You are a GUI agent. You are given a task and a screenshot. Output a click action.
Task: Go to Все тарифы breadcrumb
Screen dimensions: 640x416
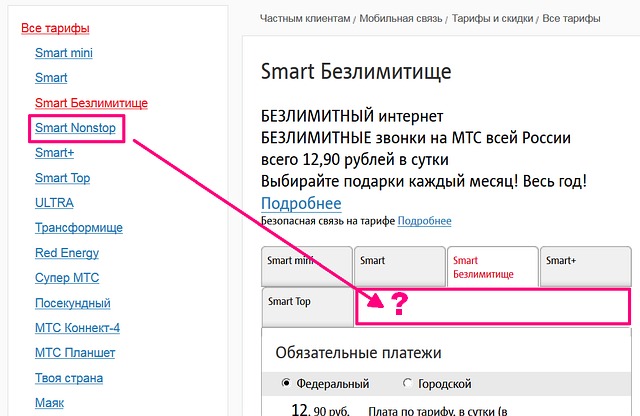(571, 18)
